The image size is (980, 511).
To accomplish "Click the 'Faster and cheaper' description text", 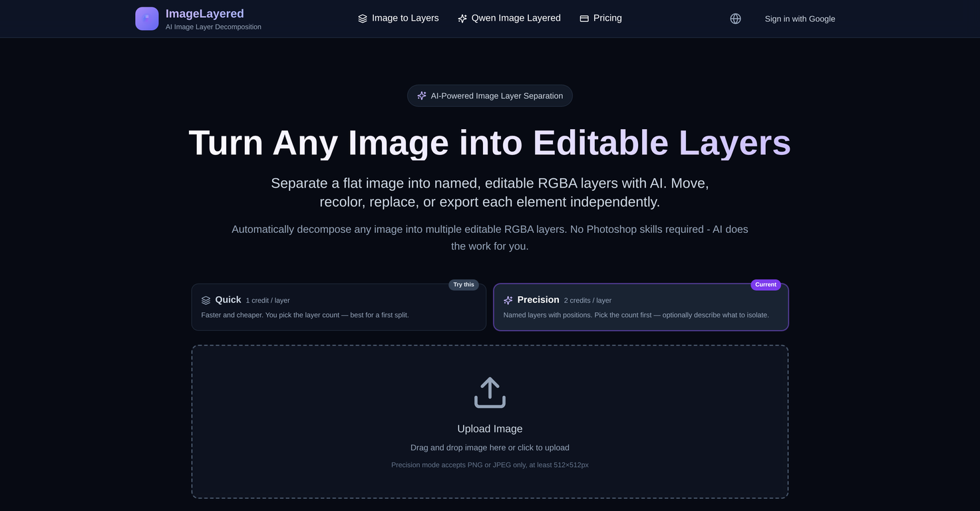I will pyautogui.click(x=305, y=315).
